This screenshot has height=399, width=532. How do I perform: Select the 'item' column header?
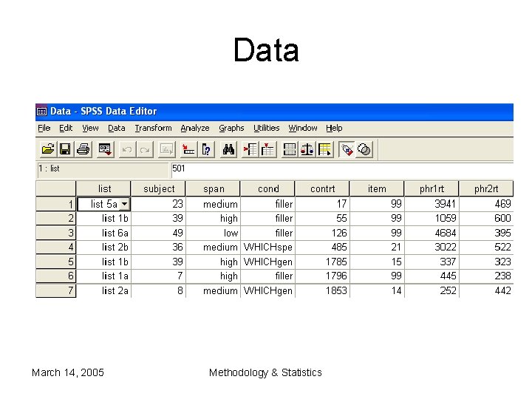tap(377, 188)
